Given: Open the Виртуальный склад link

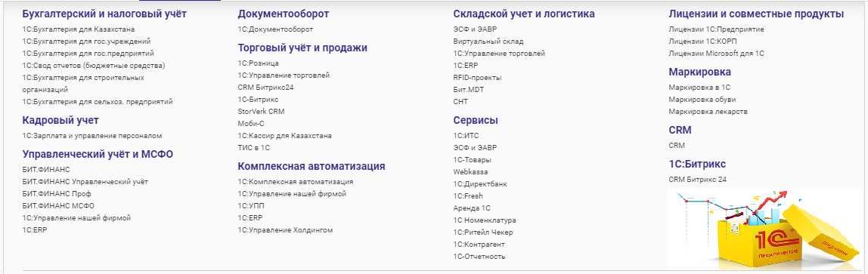Looking at the screenshot, I should (488, 42).
